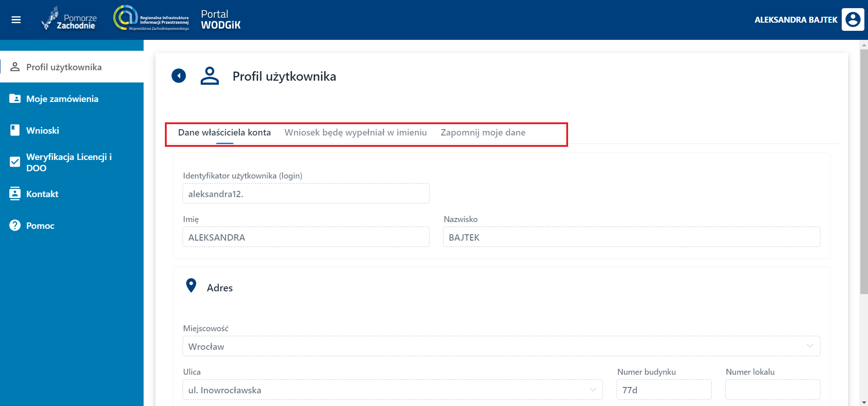
Task: Click the bookmark icon beside Wnioski
Action: pos(15,130)
